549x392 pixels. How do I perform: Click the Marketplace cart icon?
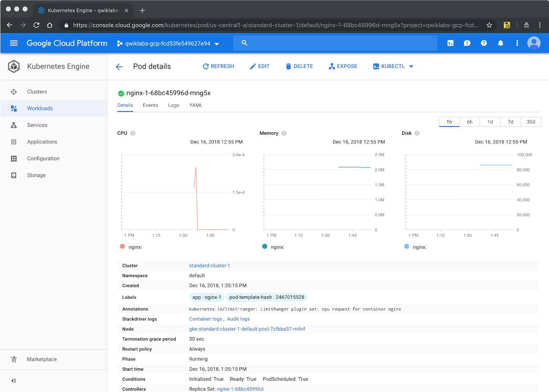14,359
